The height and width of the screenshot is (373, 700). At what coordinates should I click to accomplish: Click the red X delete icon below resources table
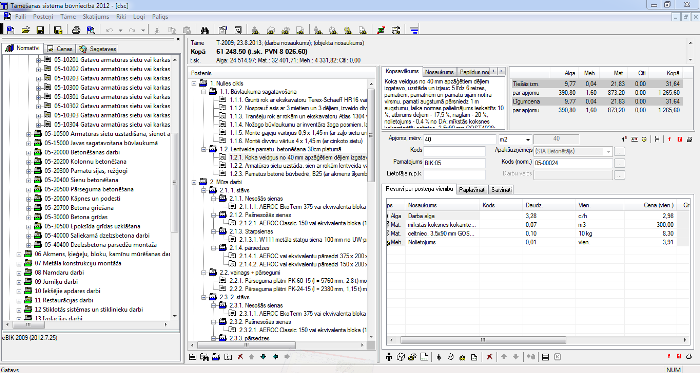(489, 356)
